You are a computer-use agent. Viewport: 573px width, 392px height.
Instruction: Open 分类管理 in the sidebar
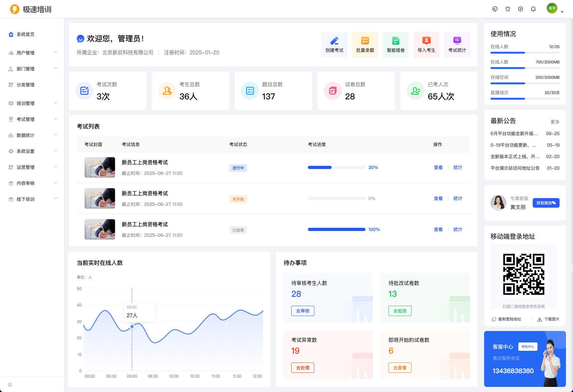(26, 85)
